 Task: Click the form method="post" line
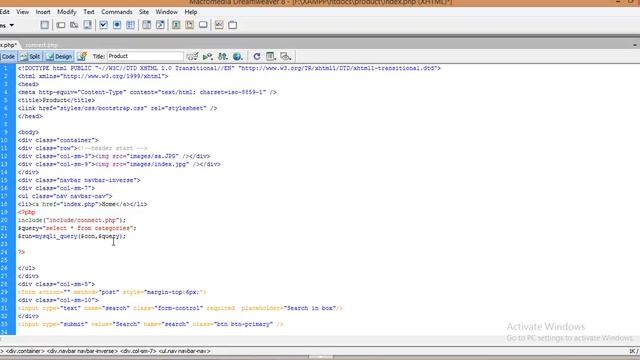point(112,292)
